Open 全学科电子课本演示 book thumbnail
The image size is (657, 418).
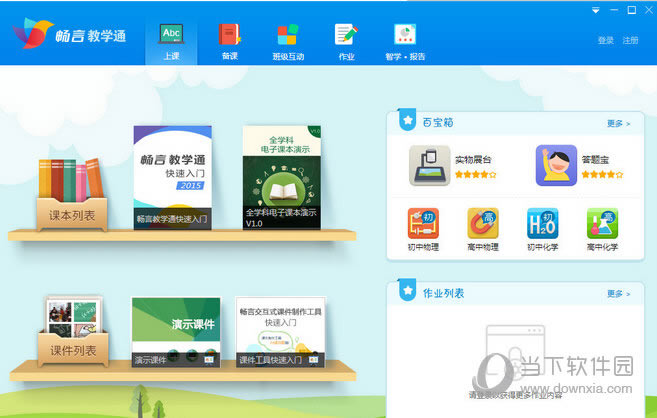(x=281, y=177)
